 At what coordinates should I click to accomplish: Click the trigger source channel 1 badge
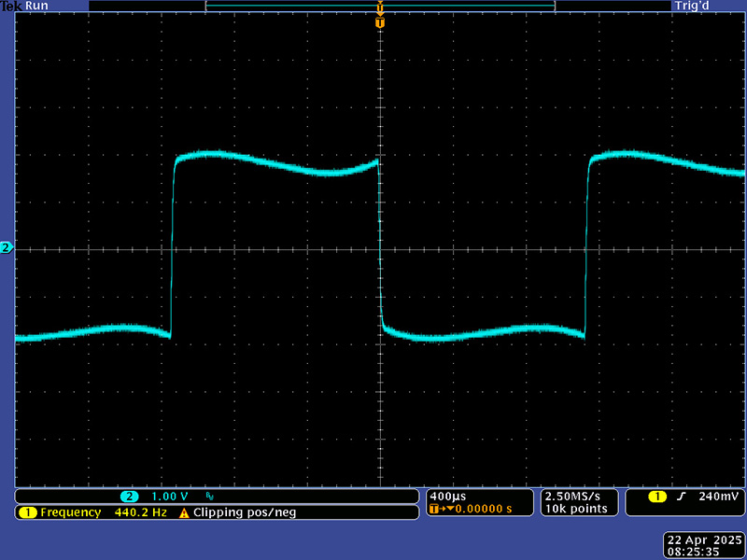tap(656, 497)
